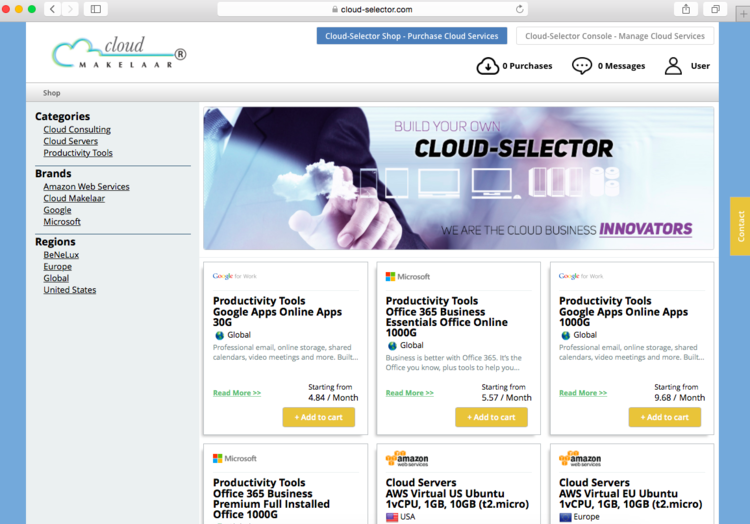Click the Microsoft logo on Office 365 Premium card
The image size is (750, 524).
(234, 458)
